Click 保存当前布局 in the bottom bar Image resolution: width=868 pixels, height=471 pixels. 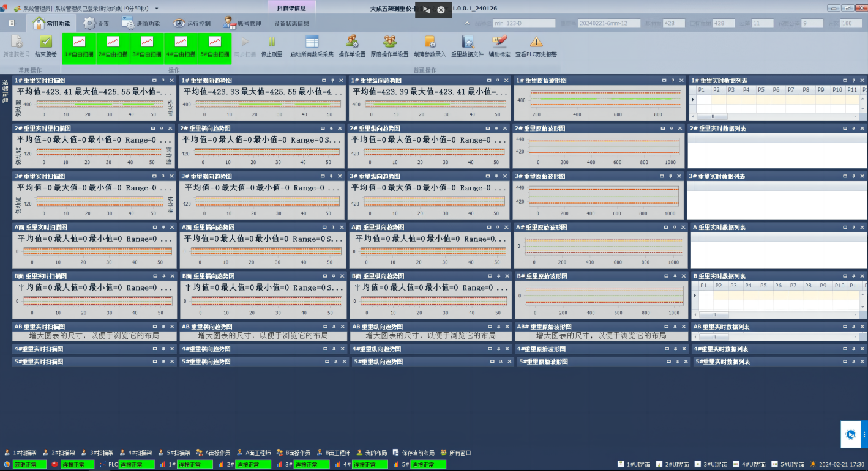pyautogui.click(x=413, y=453)
